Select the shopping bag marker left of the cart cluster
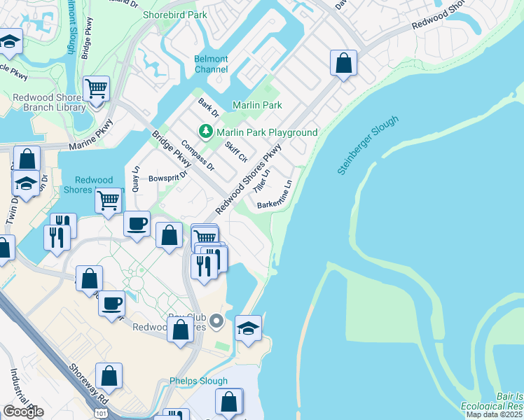 169,236
